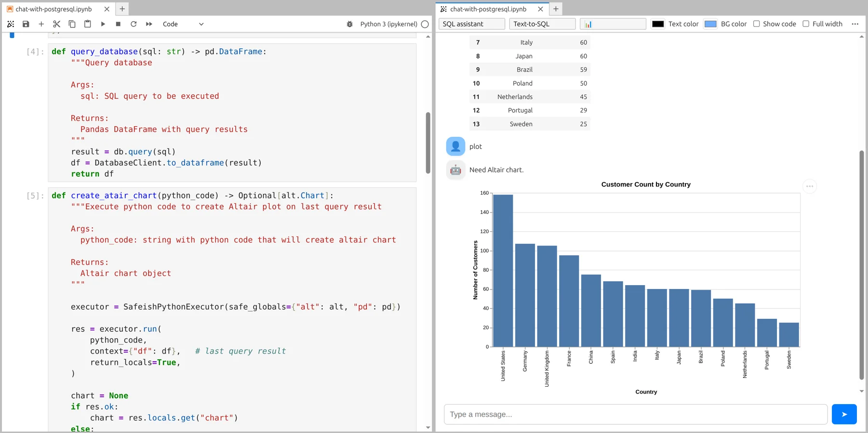
Task: Enable the debugger bug icon
Action: click(x=349, y=24)
